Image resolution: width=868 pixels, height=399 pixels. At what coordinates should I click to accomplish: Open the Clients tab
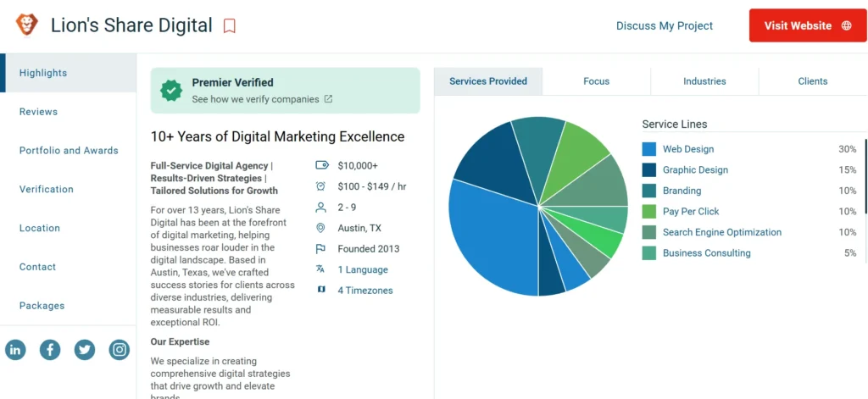tap(812, 81)
